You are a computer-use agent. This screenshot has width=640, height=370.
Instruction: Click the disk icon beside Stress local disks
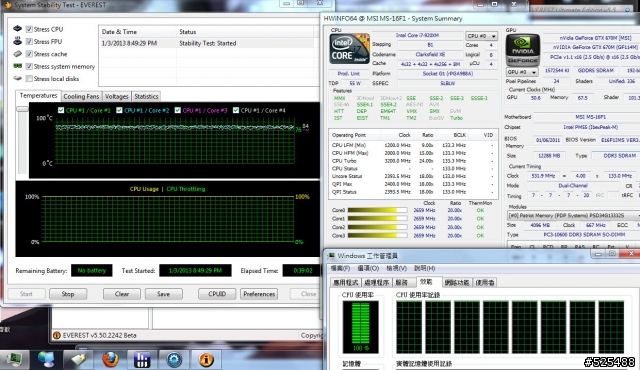click(x=17, y=78)
